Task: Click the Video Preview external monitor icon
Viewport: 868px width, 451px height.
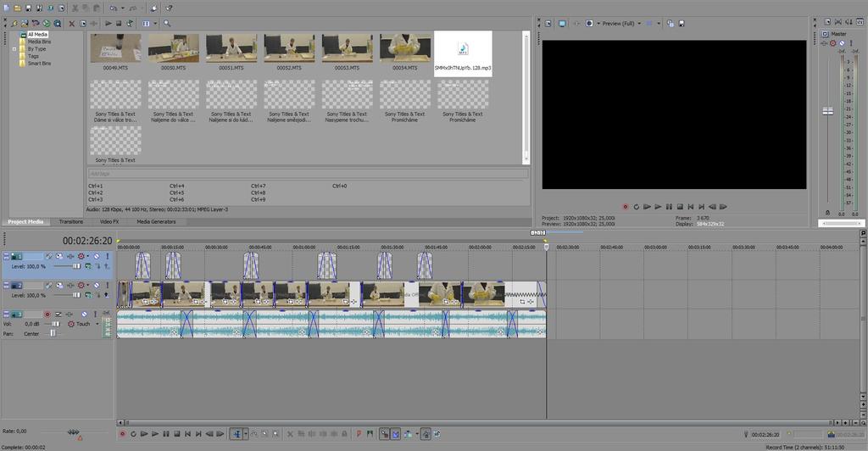Action: [562, 24]
